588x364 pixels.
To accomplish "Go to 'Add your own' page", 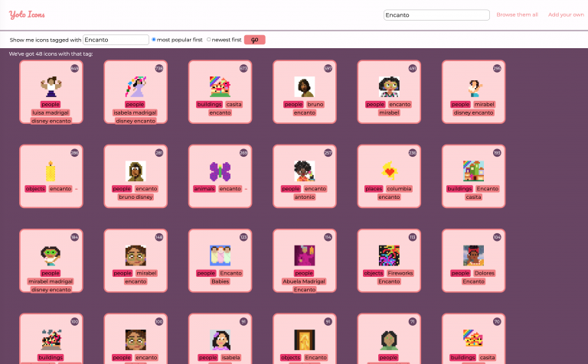I will (566, 15).
